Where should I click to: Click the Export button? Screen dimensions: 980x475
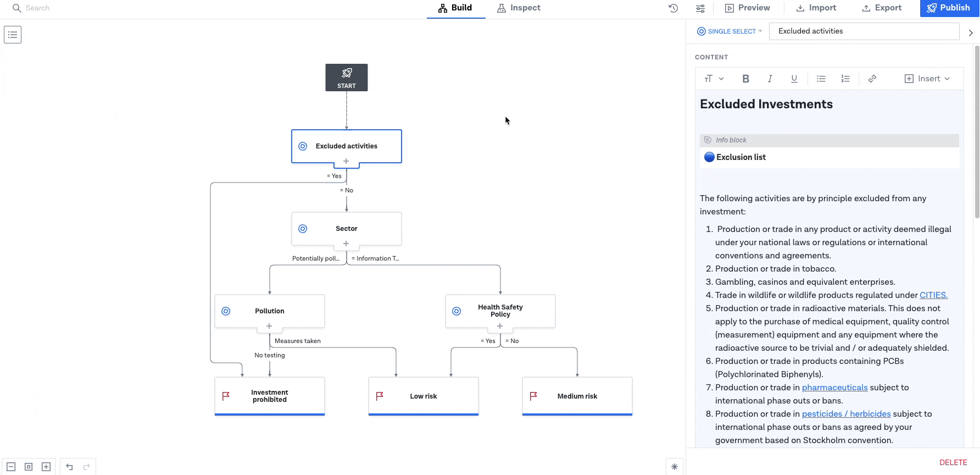pos(882,8)
